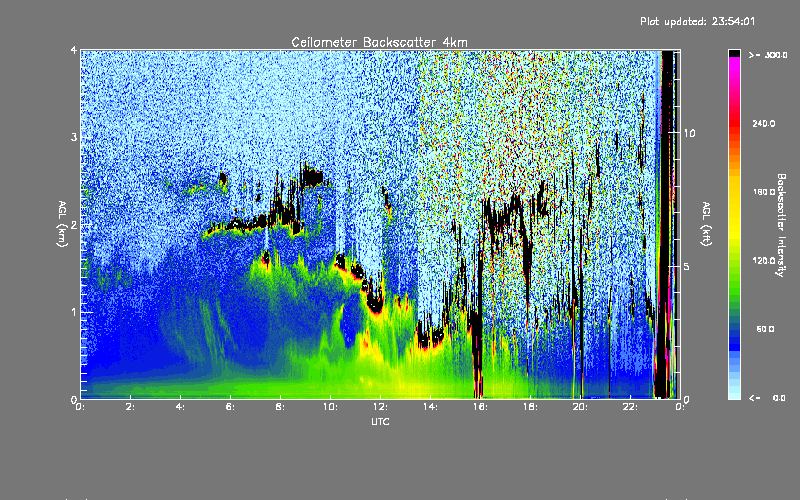Click the 16: hour tick label
Screen dimensions: 800x500
point(480,407)
